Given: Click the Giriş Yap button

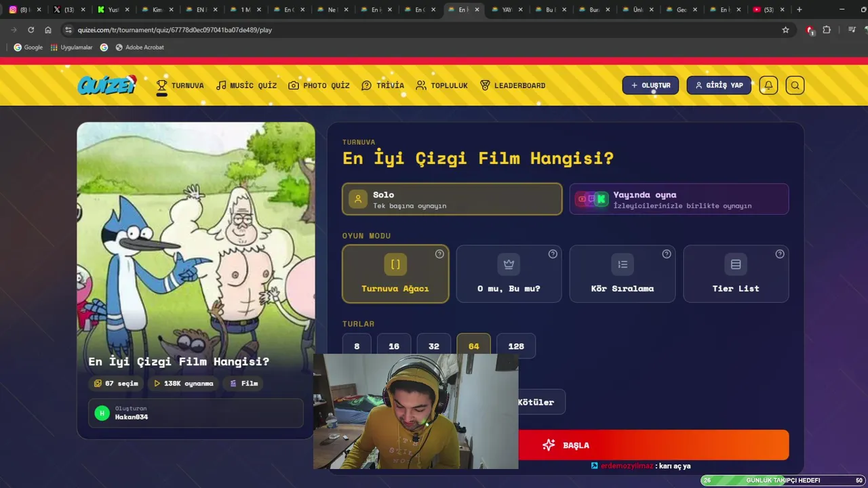Looking at the screenshot, I should point(719,85).
